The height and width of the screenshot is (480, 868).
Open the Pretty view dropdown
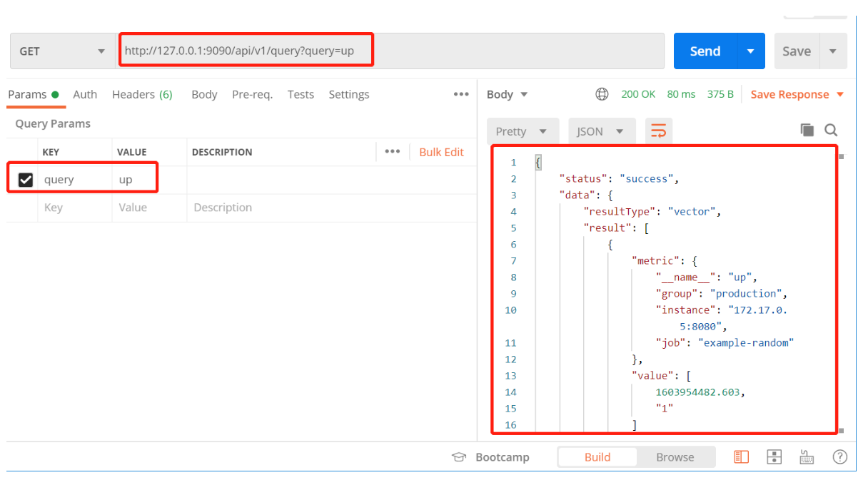(x=522, y=131)
